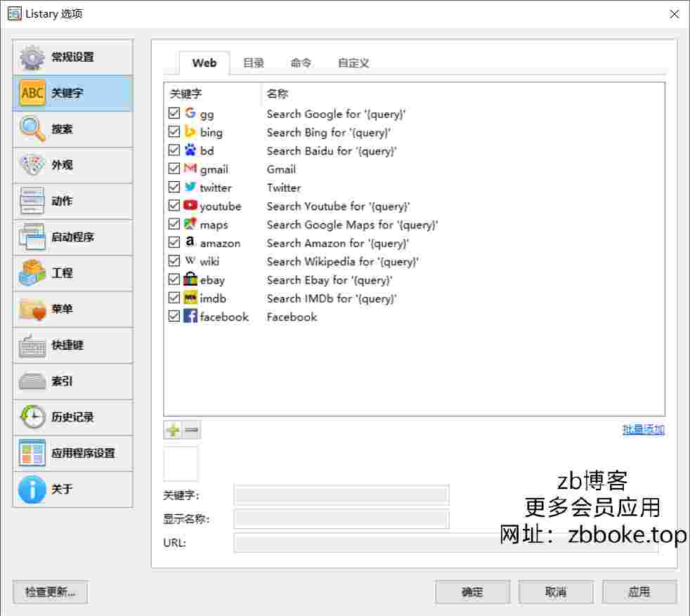Click the 检查更新 button
This screenshot has width=690, height=616.
point(50,592)
